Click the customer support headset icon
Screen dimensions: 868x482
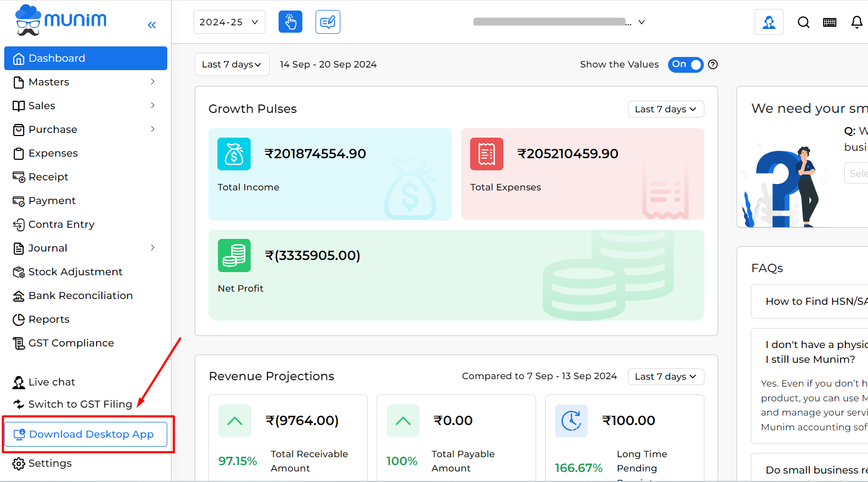tap(769, 22)
